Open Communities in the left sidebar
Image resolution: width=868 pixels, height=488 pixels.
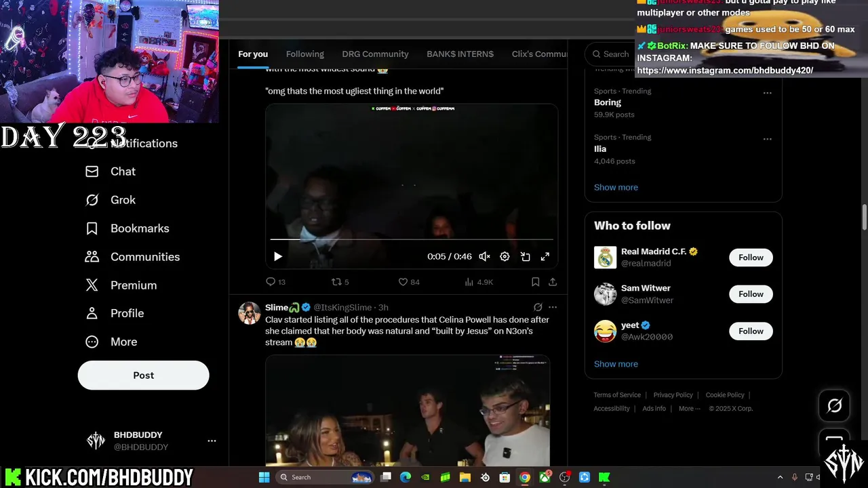click(132, 257)
